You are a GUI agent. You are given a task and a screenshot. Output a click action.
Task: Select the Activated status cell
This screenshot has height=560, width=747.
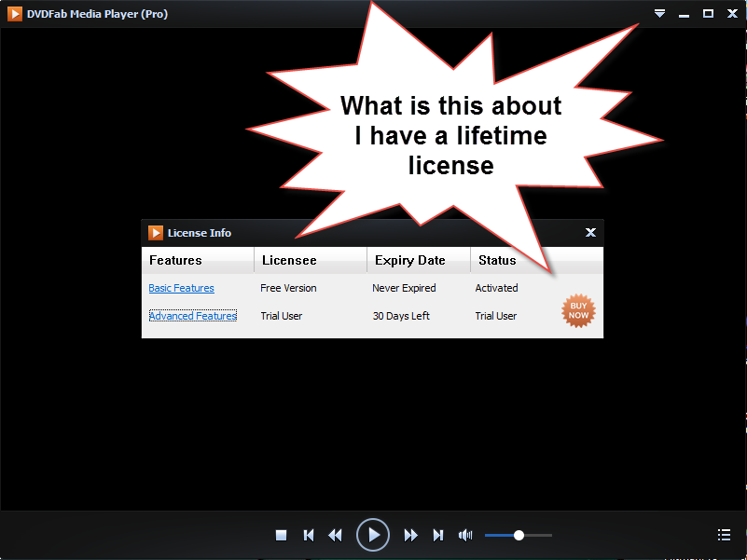coord(496,288)
